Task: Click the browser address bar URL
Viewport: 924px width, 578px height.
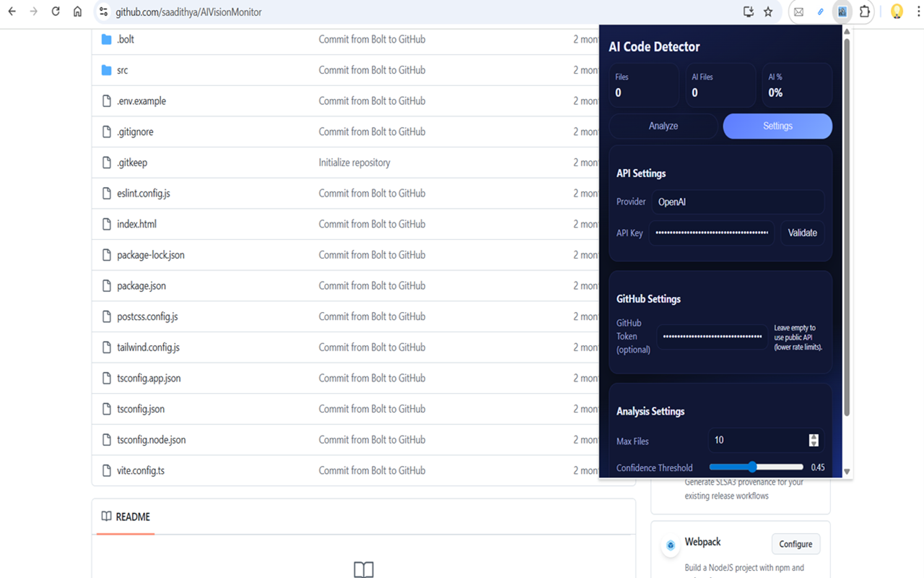Action: [189, 12]
